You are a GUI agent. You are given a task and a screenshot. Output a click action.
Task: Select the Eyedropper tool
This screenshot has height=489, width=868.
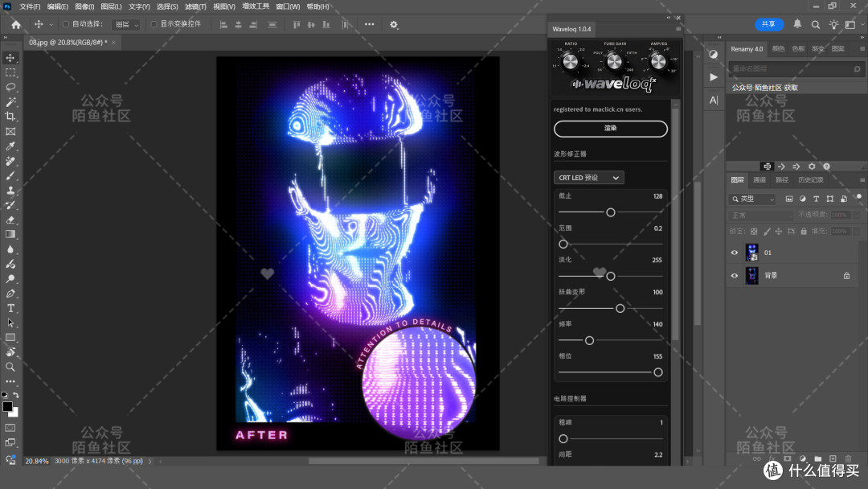click(10, 146)
